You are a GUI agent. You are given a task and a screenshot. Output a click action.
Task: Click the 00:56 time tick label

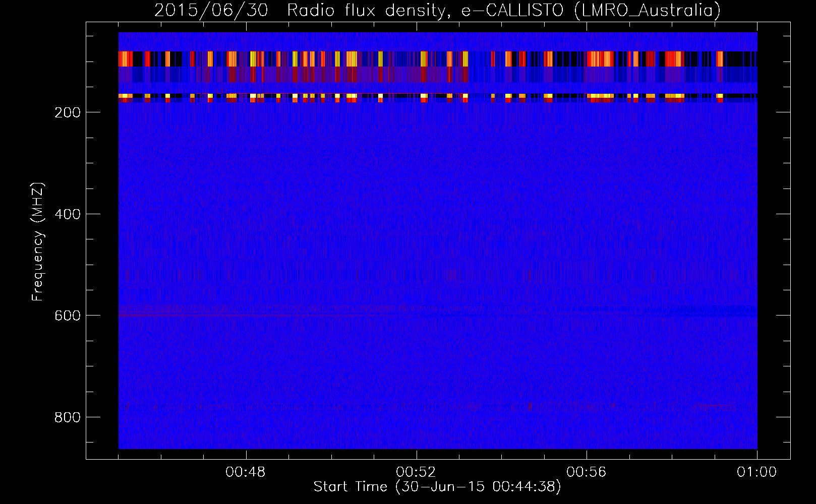[587, 472]
